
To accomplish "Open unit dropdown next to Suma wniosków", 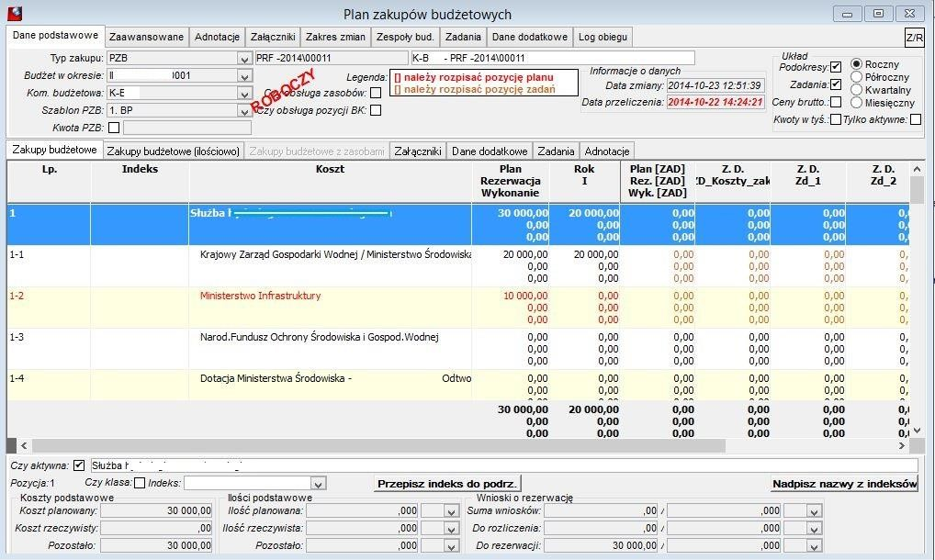I will [814, 510].
